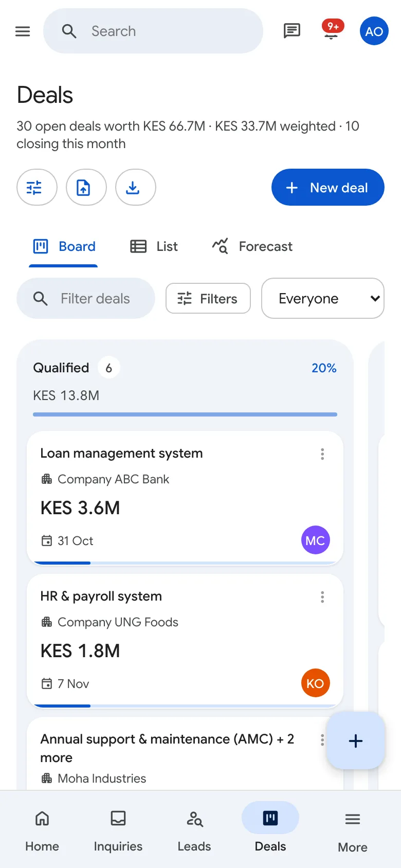Click building icon beside Company UNG Foods

[x=47, y=622]
